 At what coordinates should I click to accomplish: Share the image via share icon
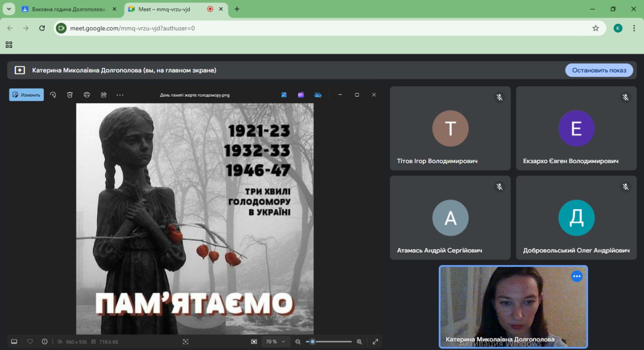point(104,95)
